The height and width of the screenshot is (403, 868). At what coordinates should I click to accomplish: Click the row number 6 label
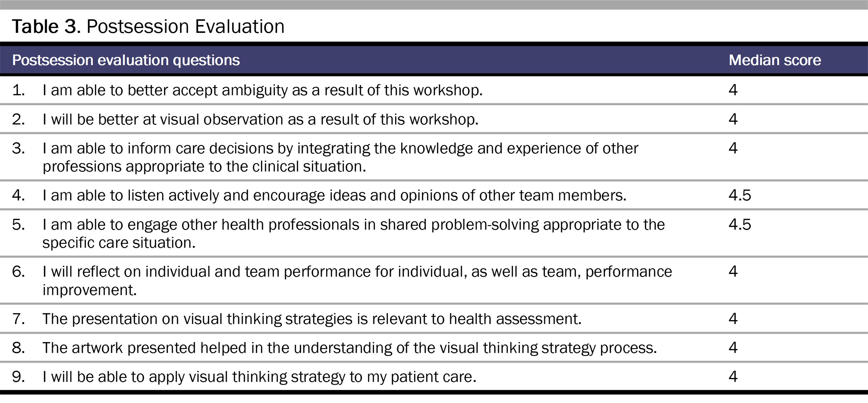[x=19, y=272]
